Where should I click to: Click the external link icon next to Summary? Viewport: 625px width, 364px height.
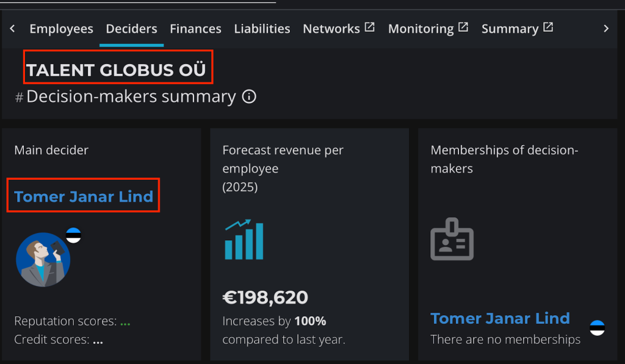pos(548,27)
